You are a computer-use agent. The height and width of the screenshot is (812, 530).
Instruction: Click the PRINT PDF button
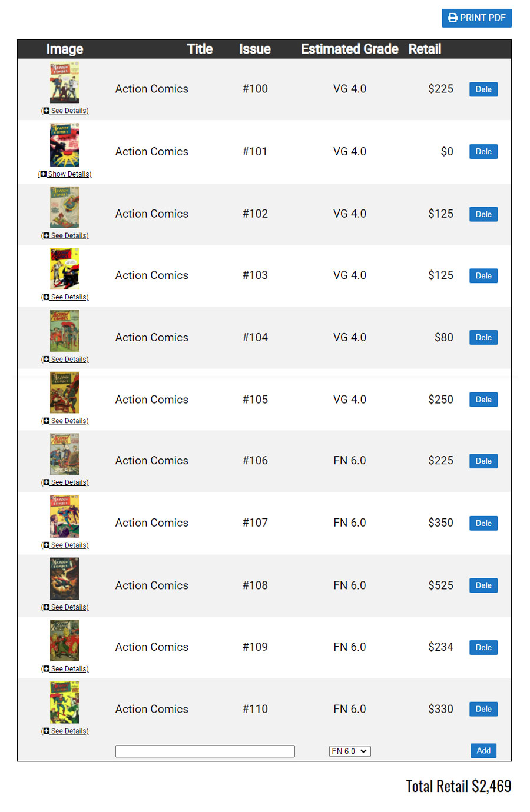(476, 18)
